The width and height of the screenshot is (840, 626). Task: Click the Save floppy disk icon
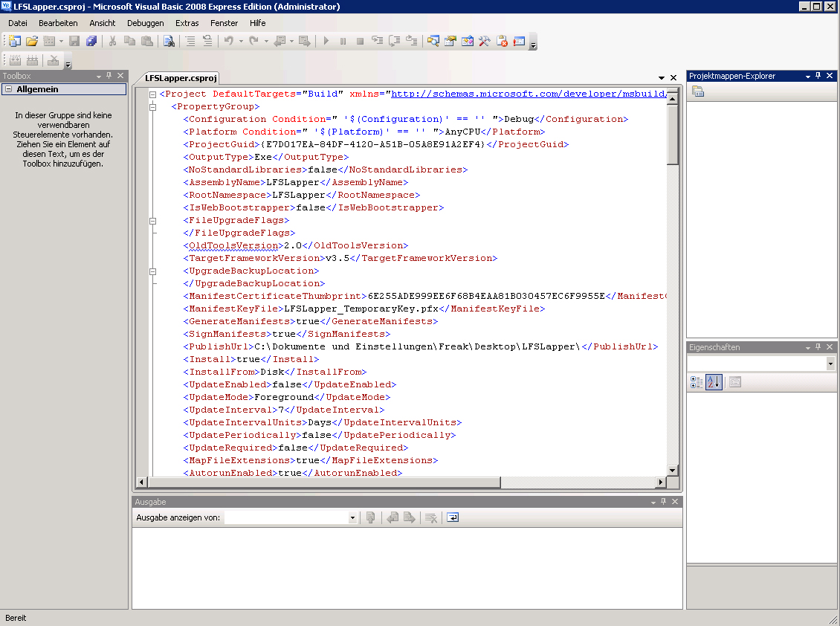74,42
